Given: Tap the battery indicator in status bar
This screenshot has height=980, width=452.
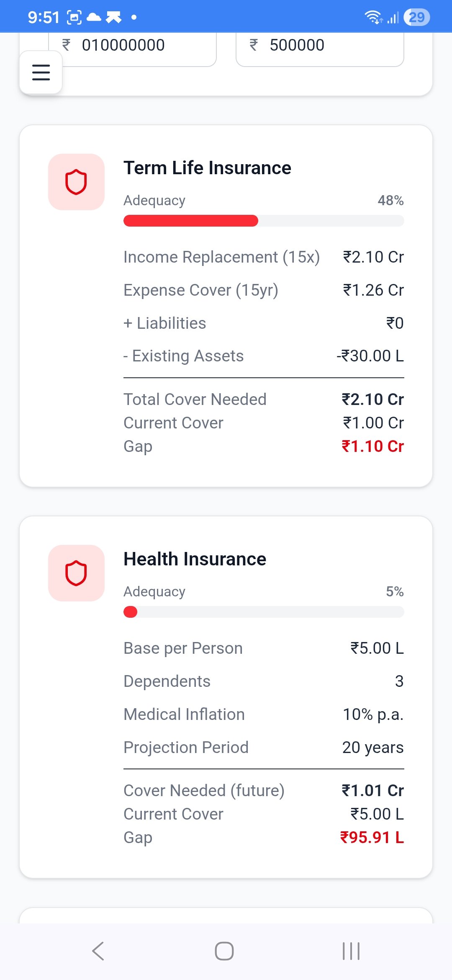Looking at the screenshot, I should point(416,17).
